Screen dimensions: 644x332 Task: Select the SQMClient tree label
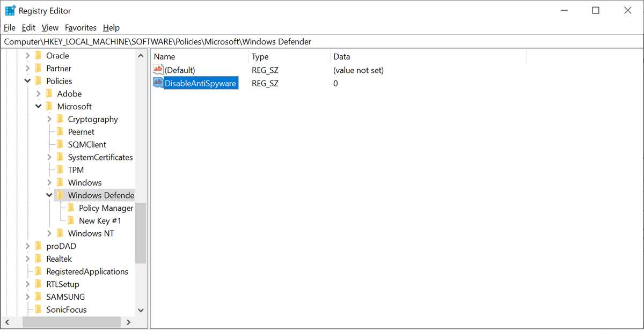pos(87,144)
